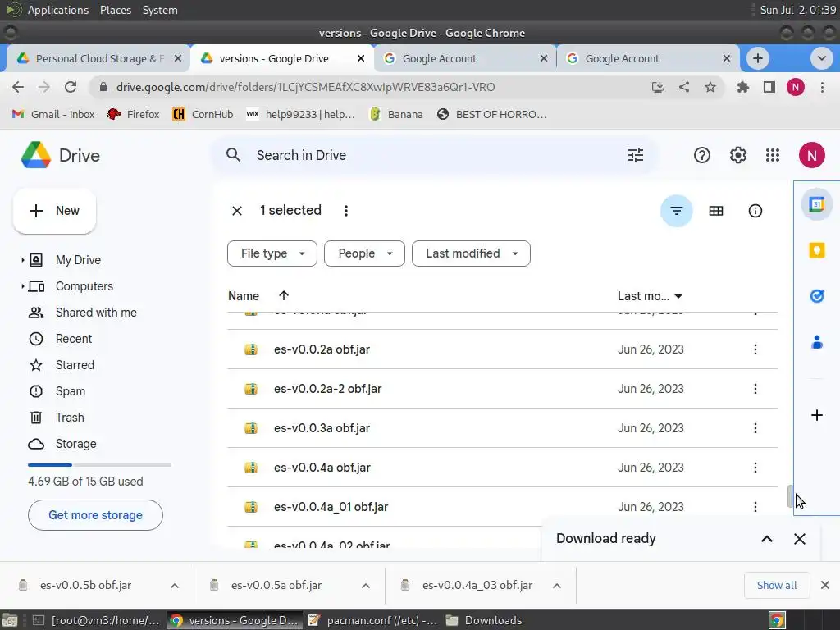
Task: More actions for es-v0.0.3a obf.jar
Action: click(x=755, y=428)
